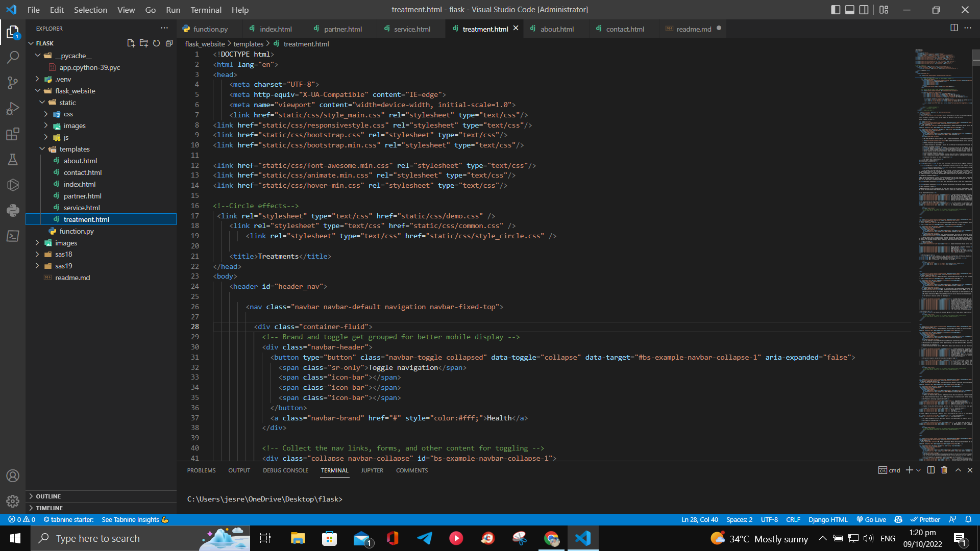Switch to the JUPYTER panel tab
The image size is (980, 551).
(372, 470)
